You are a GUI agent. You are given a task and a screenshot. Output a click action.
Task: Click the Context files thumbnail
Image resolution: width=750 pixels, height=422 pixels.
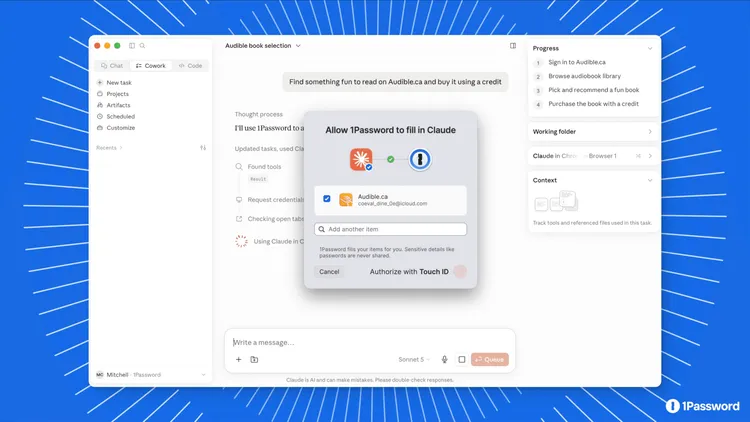[556, 201]
